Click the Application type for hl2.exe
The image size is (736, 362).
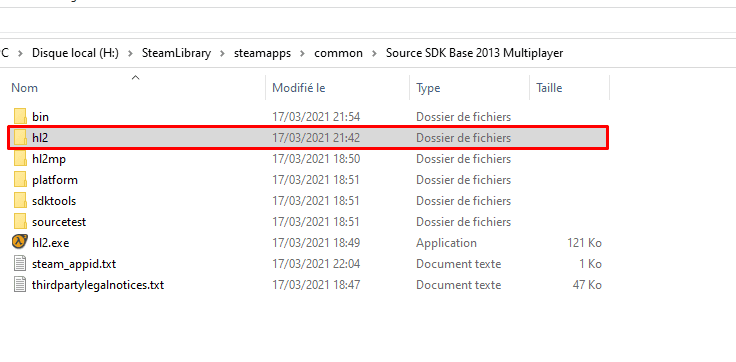coord(446,243)
